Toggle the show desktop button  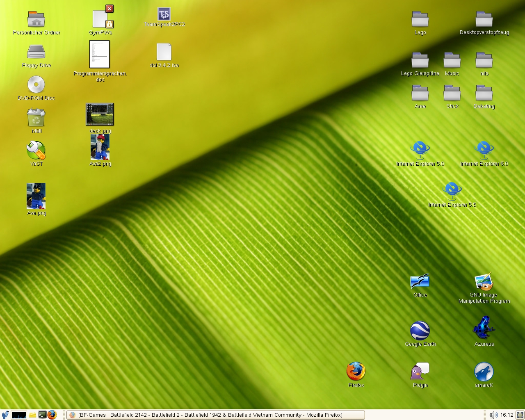[520, 415]
